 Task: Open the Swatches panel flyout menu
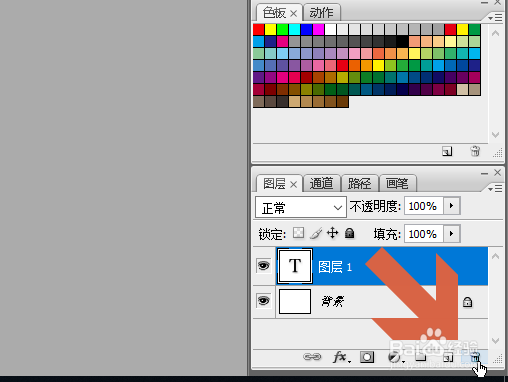tap(495, 17)
